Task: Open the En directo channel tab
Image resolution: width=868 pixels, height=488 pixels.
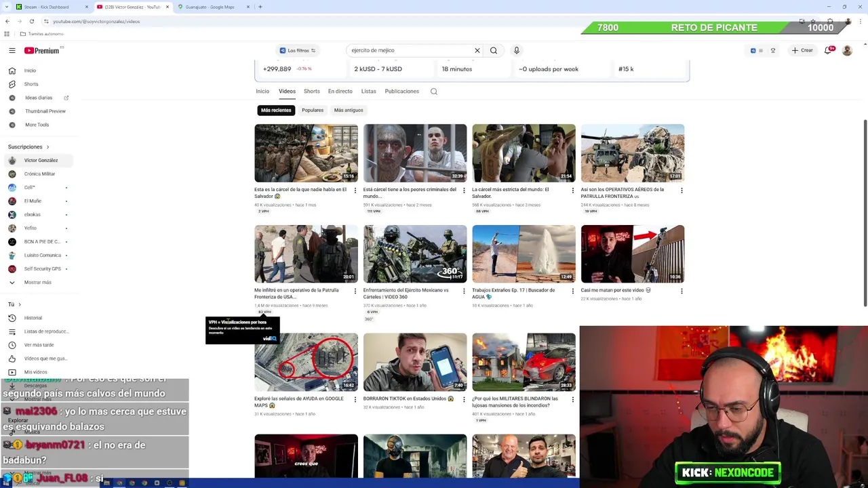Action: click(340, 91)
